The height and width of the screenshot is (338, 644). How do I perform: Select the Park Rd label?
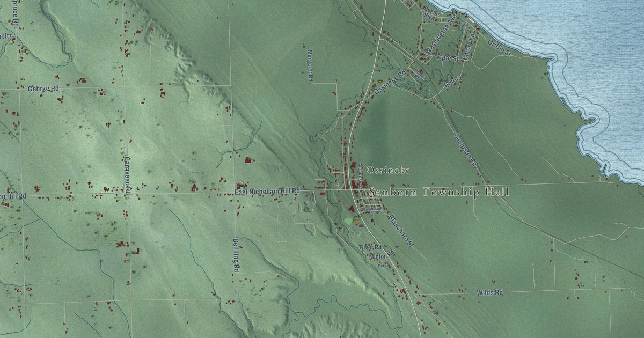(x=385, y=265)
